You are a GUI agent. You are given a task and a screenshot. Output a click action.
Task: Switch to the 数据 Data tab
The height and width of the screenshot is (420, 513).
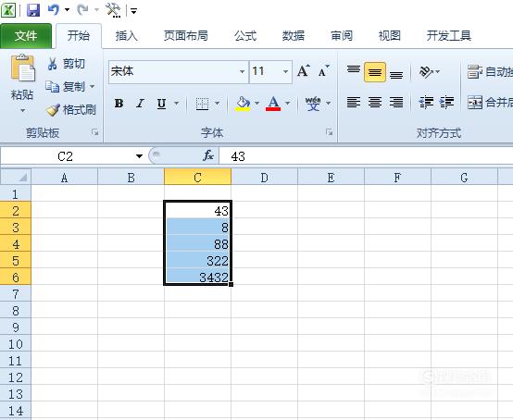point(294,36)
